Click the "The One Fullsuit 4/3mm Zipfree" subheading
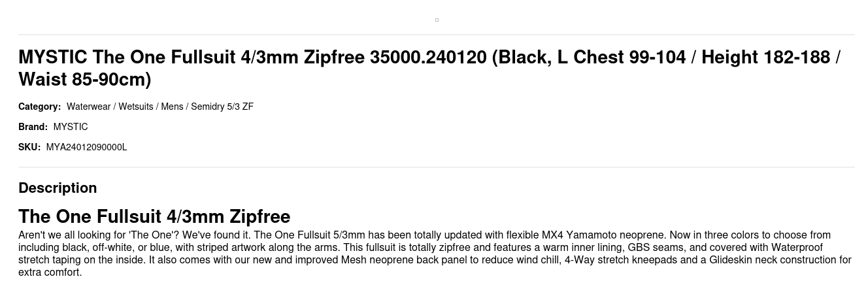 point(154,216)
